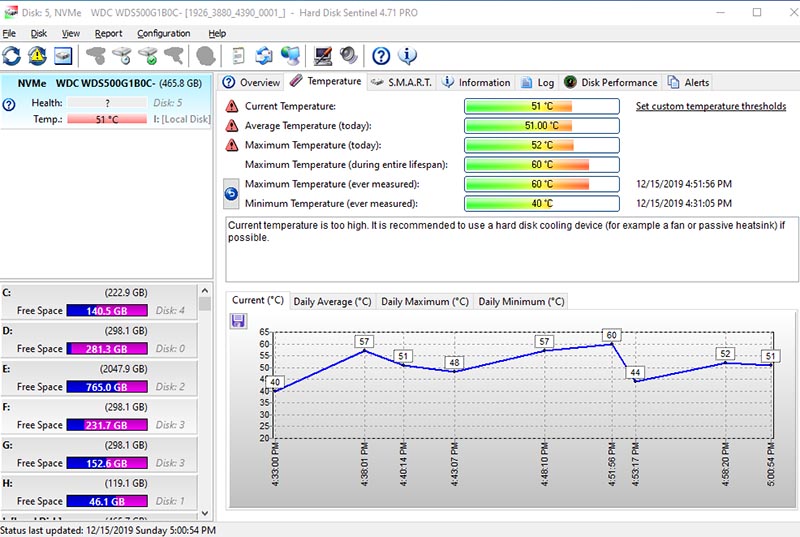Select drive G: in the partition list
Screen dimensions: 800x537
(x=99, y=455)
